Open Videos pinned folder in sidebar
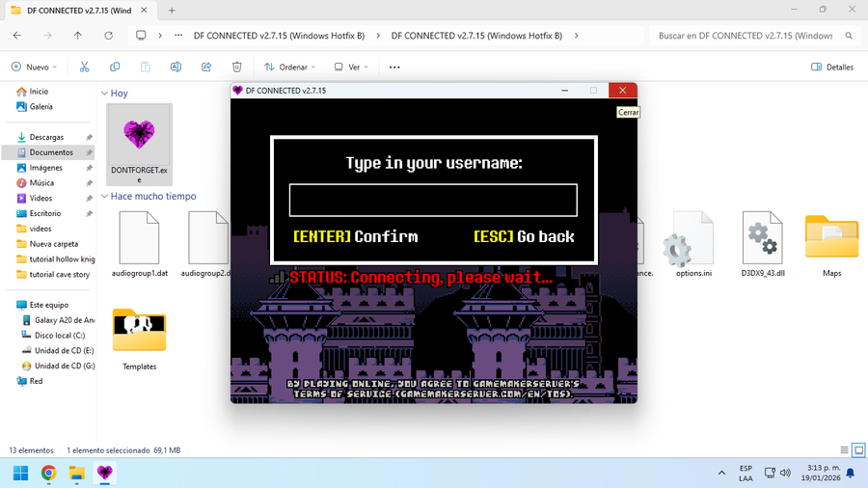Image resolution: width=868 pixels, height=488 pixels. (41, 198)
